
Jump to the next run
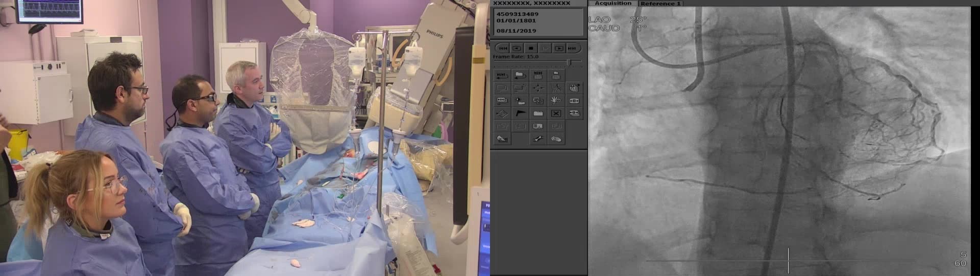coord(572,48)
